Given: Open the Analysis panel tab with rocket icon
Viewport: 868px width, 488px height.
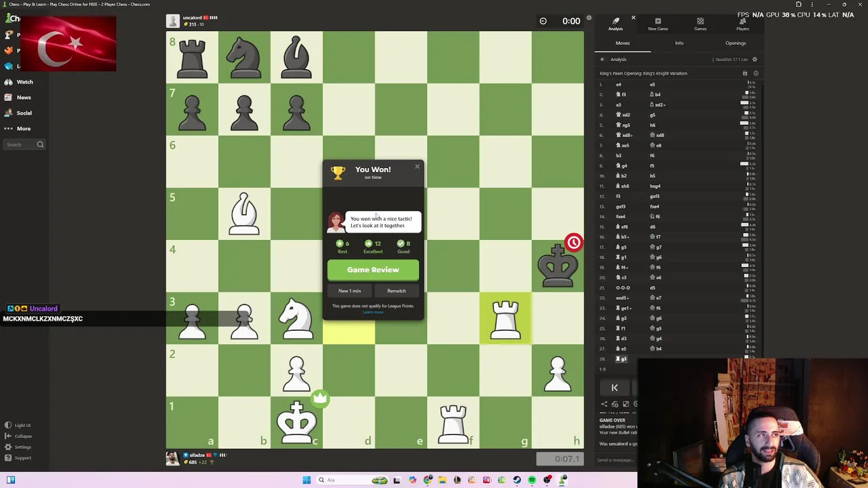Looking at the screenshot, I should pyautogui.click(x=615, y=24).
